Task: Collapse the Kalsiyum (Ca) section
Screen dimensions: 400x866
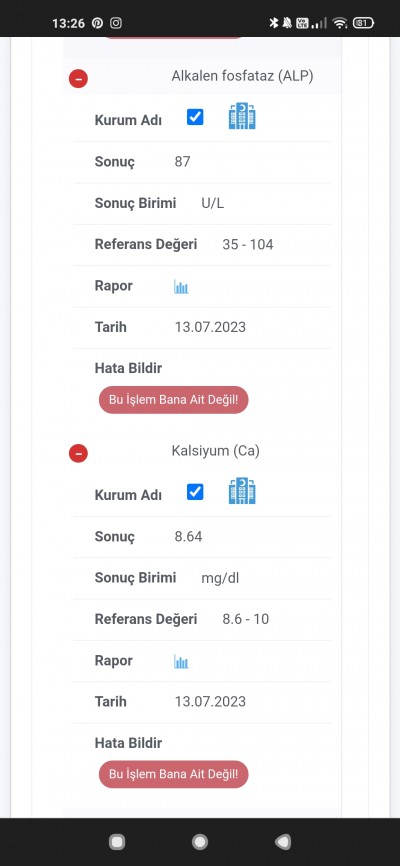Action: (x=78, y=453)
